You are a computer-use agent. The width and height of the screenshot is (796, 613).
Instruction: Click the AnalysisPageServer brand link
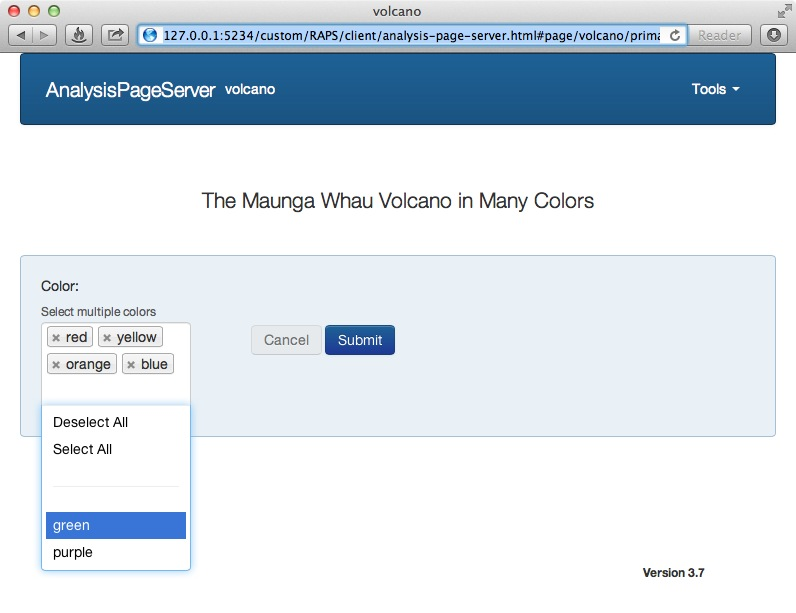tap(130, 90)
